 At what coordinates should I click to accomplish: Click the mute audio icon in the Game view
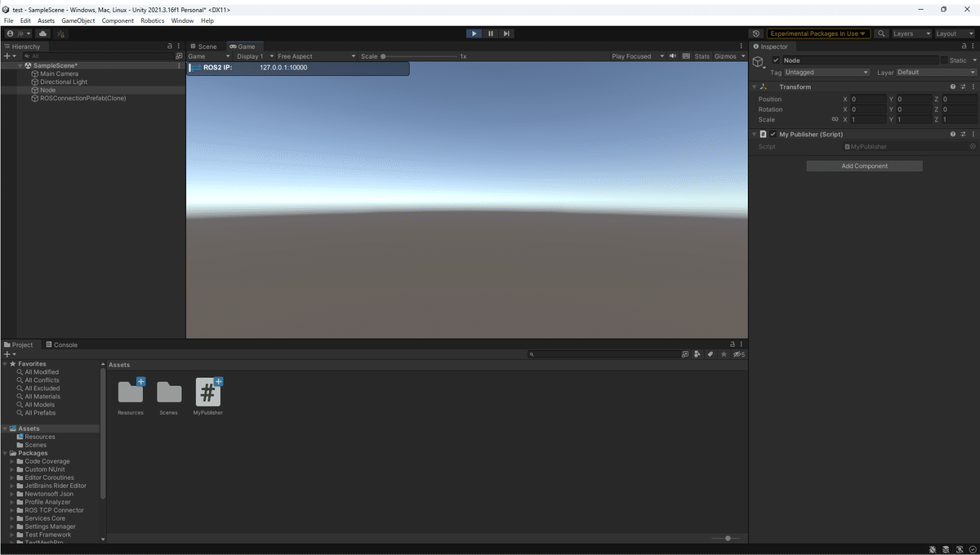tap(673, 55)
